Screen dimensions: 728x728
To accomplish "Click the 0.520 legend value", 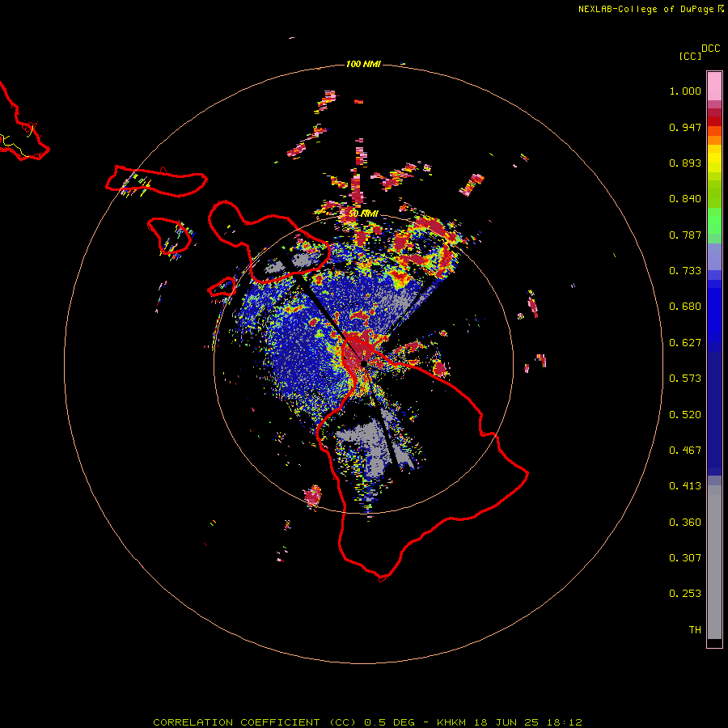I will [x=685, y=415].
